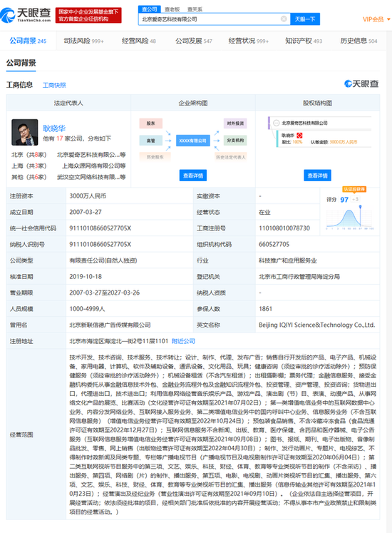
Task: Open the 附近公司 link
Action: [x=183, y=341]
